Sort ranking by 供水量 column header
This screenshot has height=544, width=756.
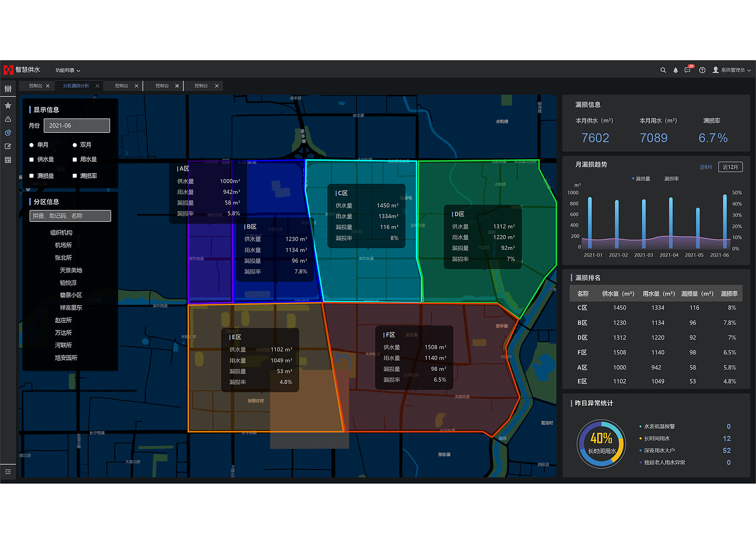click(x=618, y=294)
